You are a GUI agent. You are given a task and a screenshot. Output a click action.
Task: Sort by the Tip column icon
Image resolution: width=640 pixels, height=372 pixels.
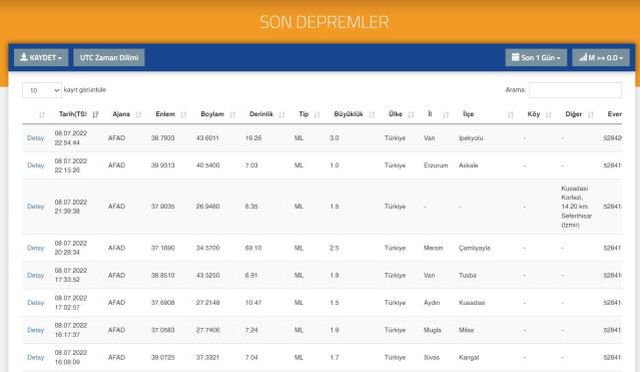pyautogui.click(x=317, y=115)
